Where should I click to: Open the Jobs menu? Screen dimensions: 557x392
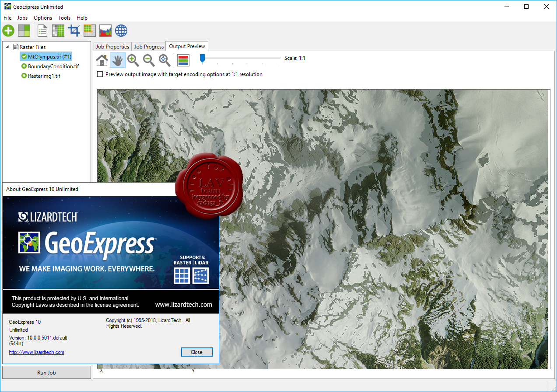[x=22, y=18]
